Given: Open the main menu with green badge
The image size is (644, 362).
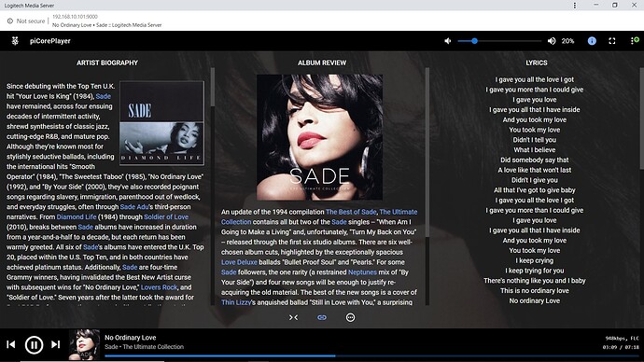Looking at the screenshot, I should click(x=635, y=41).
